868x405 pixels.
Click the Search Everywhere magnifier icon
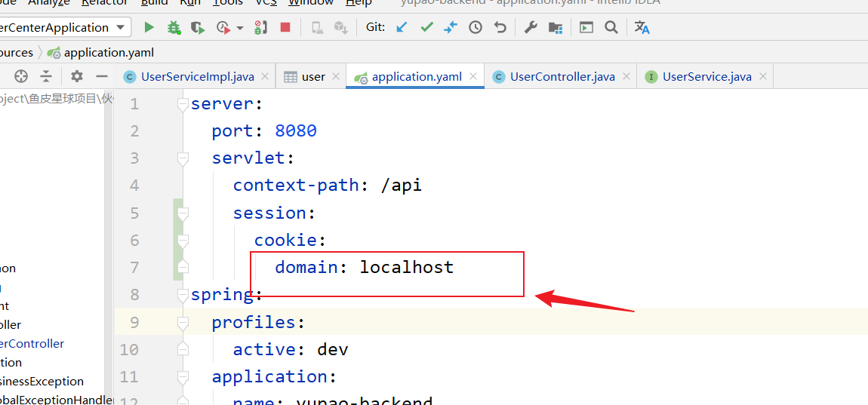(x=611, y=28)
